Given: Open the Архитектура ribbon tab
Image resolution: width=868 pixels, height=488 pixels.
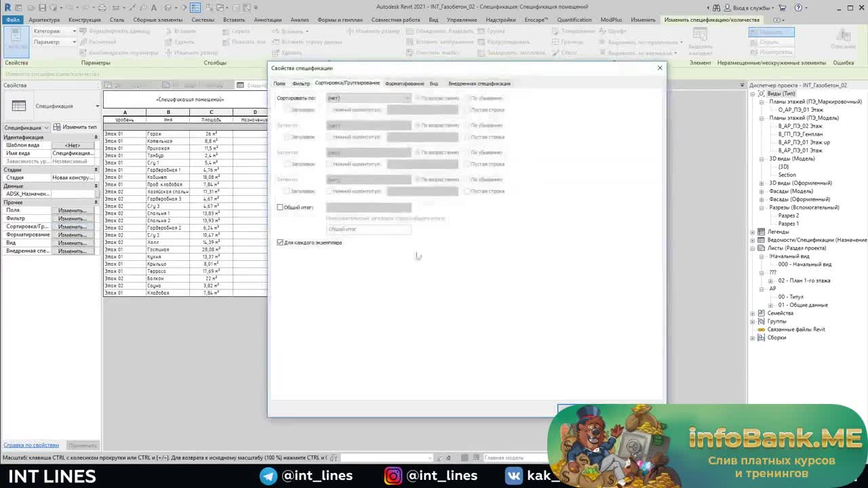Looking at the screenshot, I should point(44,20).
